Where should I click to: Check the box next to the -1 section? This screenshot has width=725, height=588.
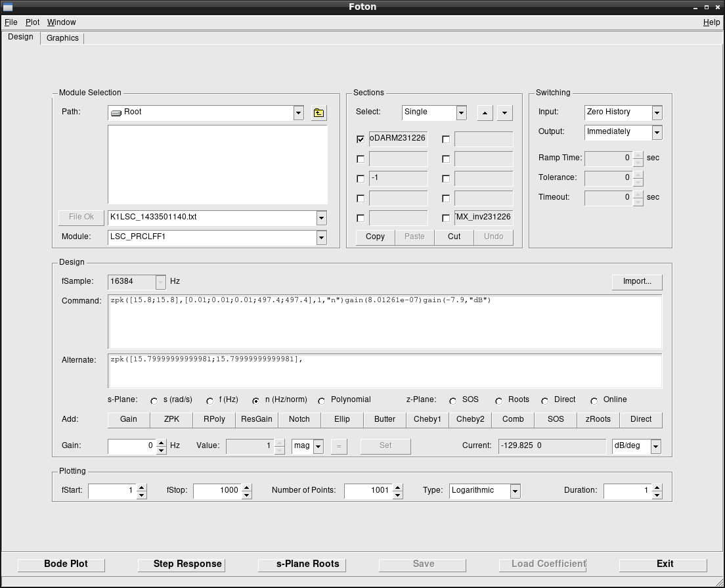point(361,179)
